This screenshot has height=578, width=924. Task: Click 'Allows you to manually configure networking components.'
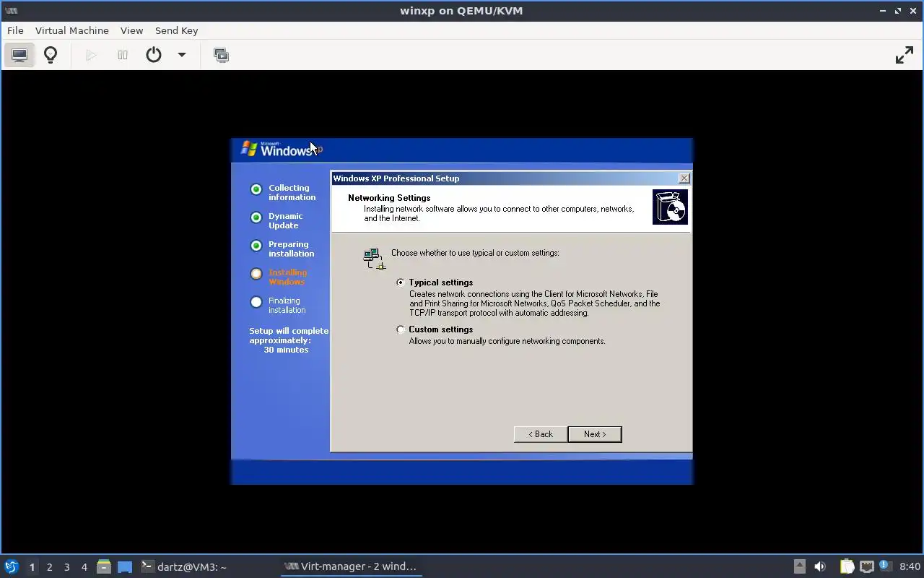(507, 341)
